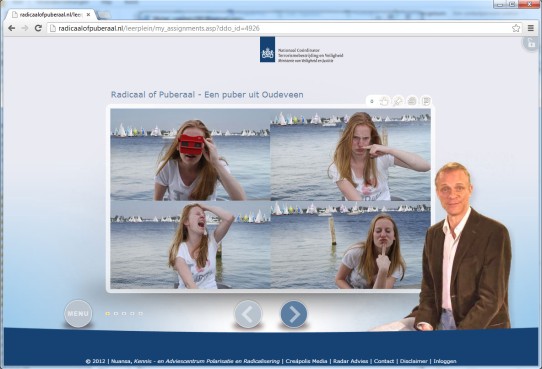Click the notes page icon above slideshow
The width and height of the screenshot is (542, 369).
426,101
